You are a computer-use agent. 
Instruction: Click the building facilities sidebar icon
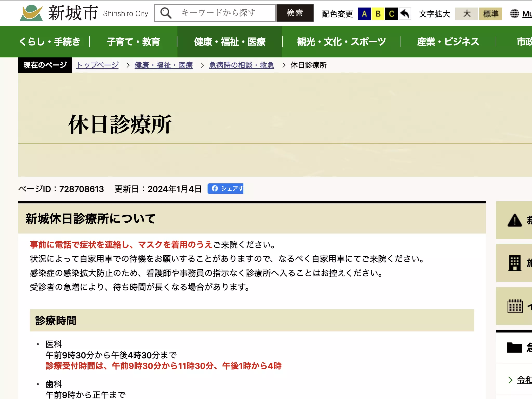[x=515, y=263]
